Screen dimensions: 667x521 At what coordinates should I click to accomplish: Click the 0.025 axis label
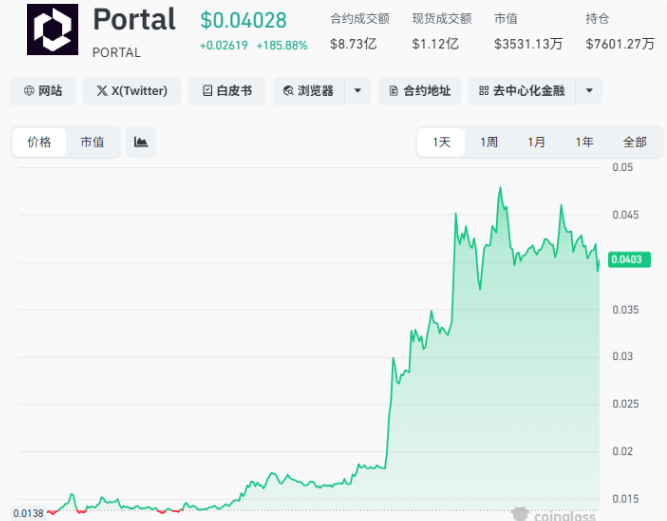click(625, 404)
